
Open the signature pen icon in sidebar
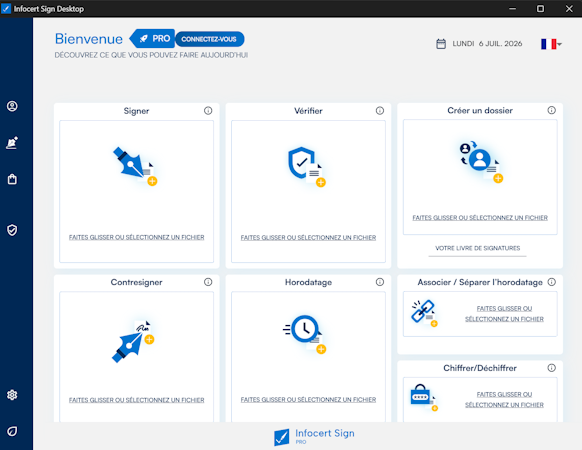(12, 143)
